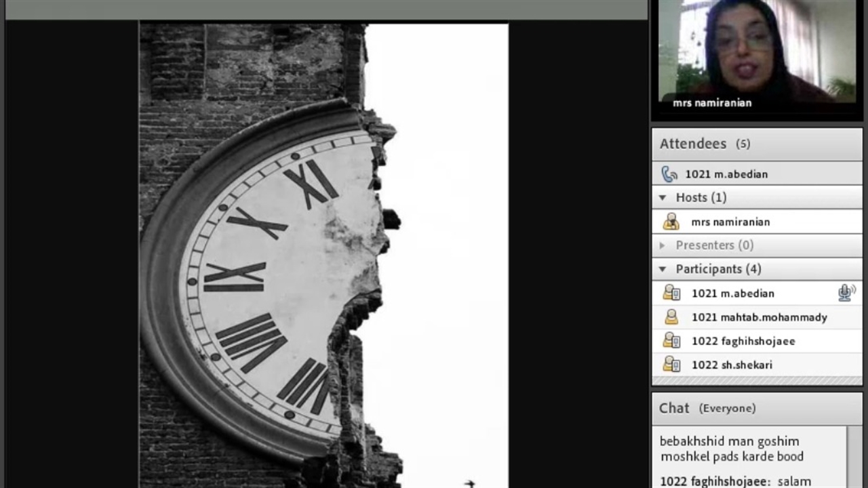Click the participant icon left of m.abedian in Participants
This screenshot has height=488, width=868.
[671, 293]
